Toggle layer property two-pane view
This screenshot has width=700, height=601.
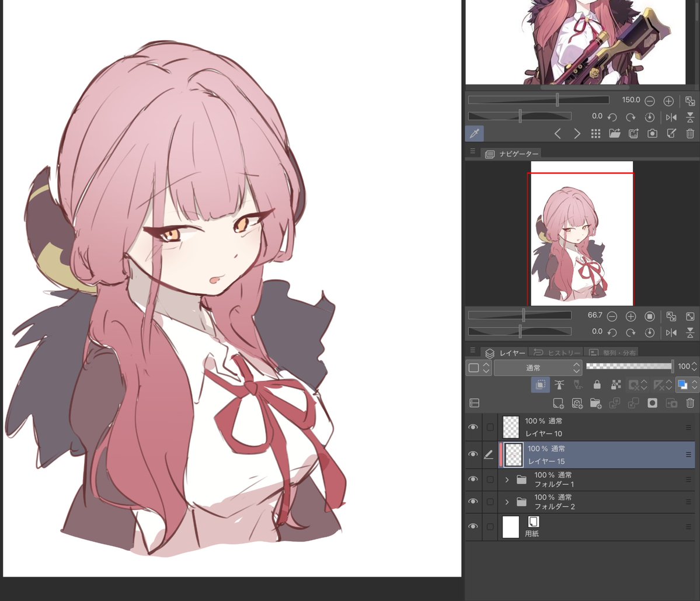pyautogui.click(x=475, y=403)
